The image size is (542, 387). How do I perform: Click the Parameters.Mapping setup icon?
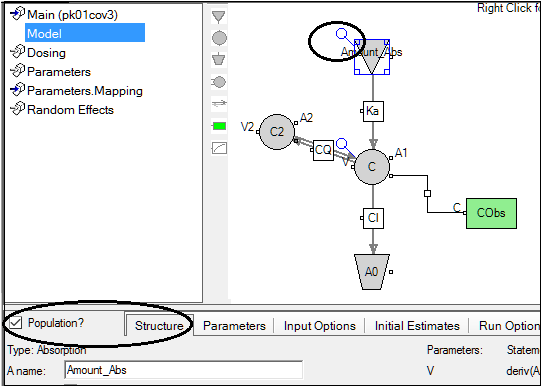coord(18,91)
